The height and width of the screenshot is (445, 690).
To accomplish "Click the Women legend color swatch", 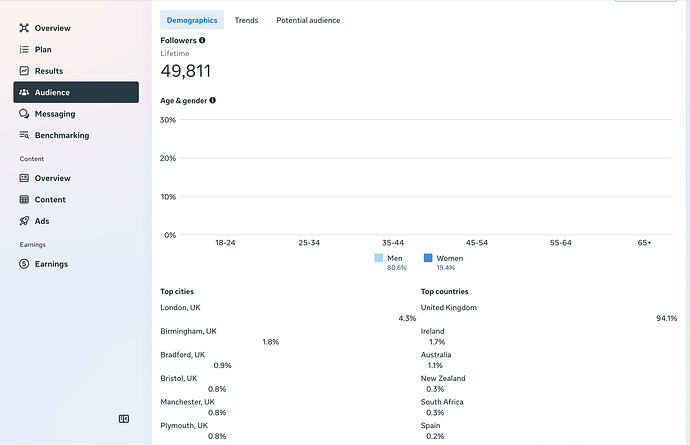I will coord(428,258).
